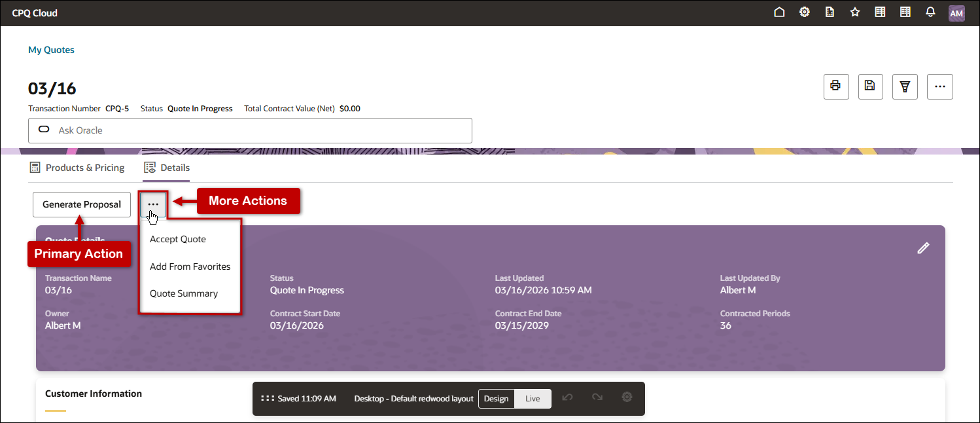980x423 pixels.
Task: Switch to Live mode
Action: point(533,399)
